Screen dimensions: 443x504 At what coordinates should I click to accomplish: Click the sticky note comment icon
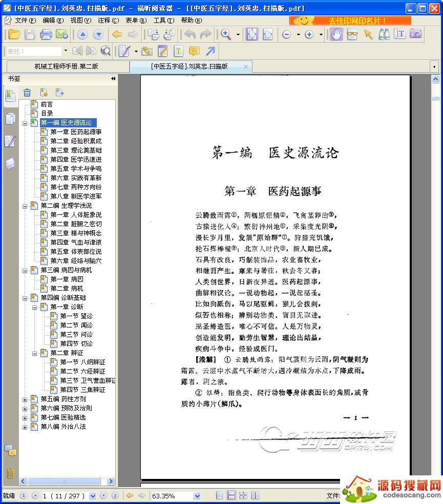(x=194, y=51)
